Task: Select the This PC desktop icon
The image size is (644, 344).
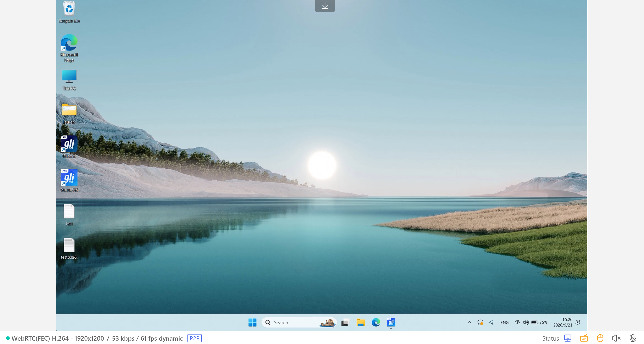Action: click(x=69, y=80)
